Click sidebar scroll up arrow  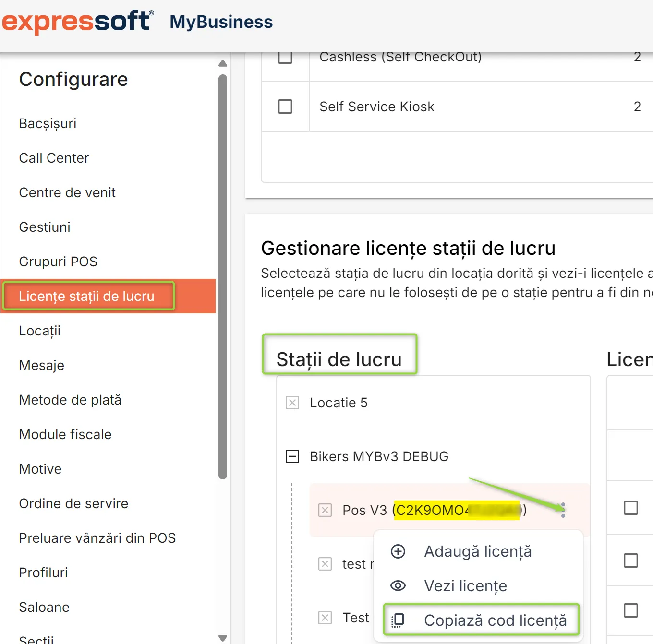click(x=222, y=63)
